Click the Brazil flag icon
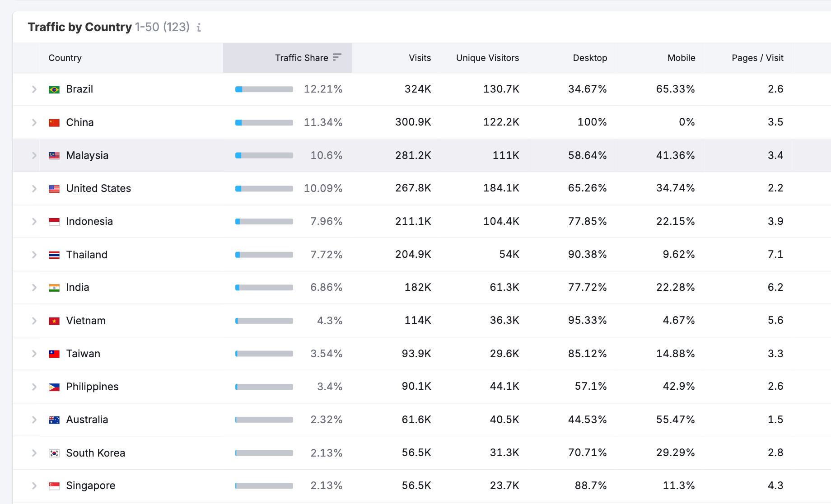The image size is (831, 504). pos(54,89)
